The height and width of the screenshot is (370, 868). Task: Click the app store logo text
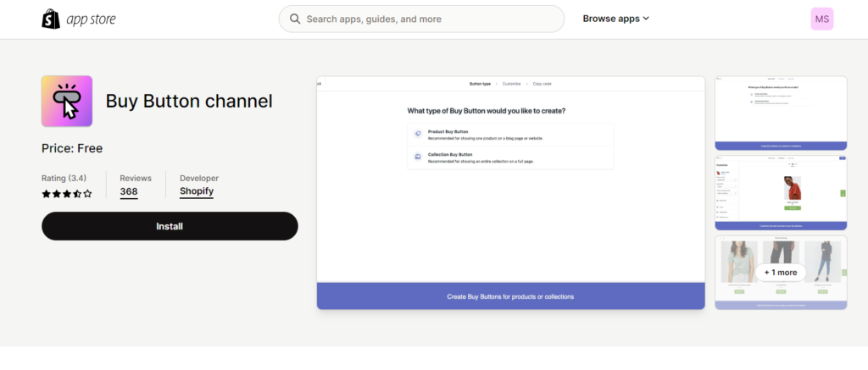[91, 19]
